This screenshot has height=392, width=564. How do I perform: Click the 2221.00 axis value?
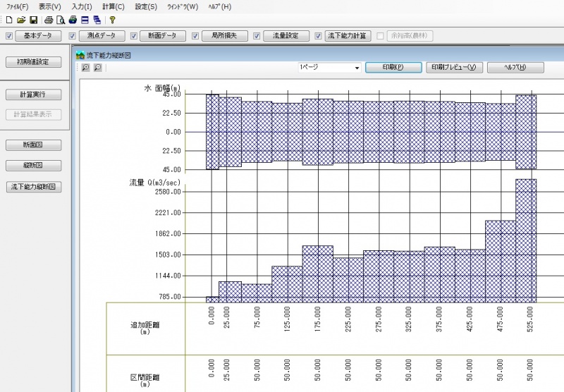(x=168, y=213)
